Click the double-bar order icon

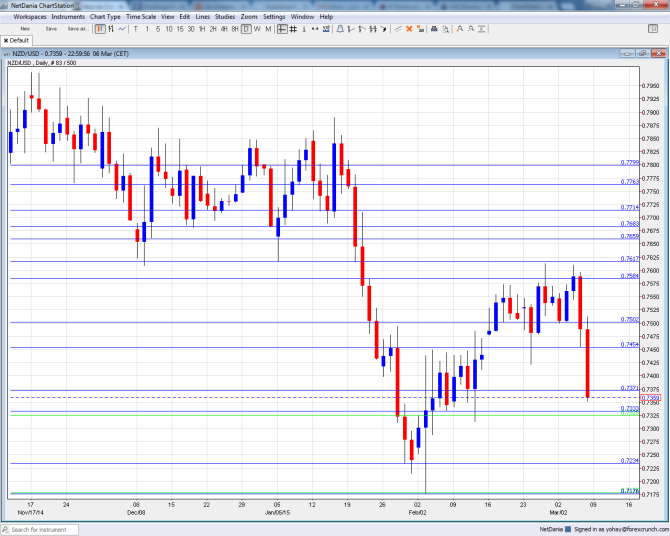[x=373, y=29]
